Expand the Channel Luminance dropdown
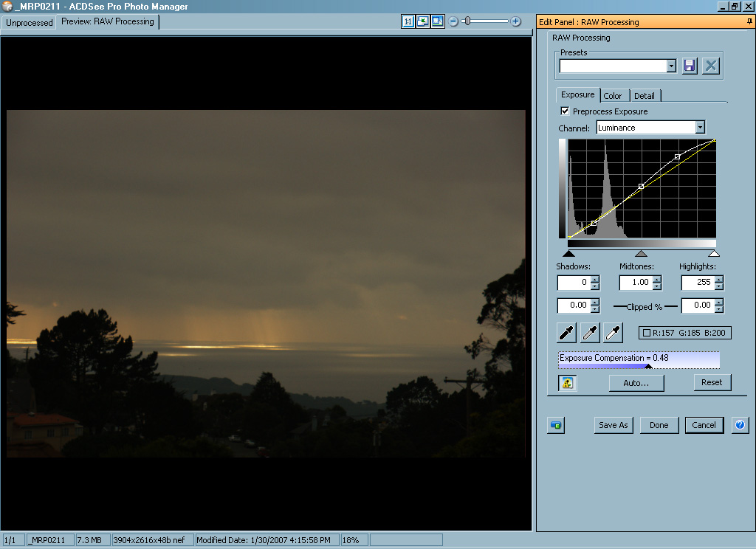The height and width of the screenshot is (549, 756). (700, 128)
